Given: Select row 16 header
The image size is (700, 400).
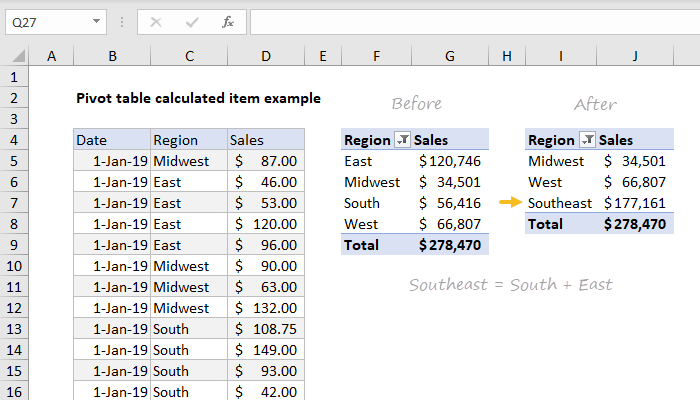Looking at the screenshot, I should 14,392.
